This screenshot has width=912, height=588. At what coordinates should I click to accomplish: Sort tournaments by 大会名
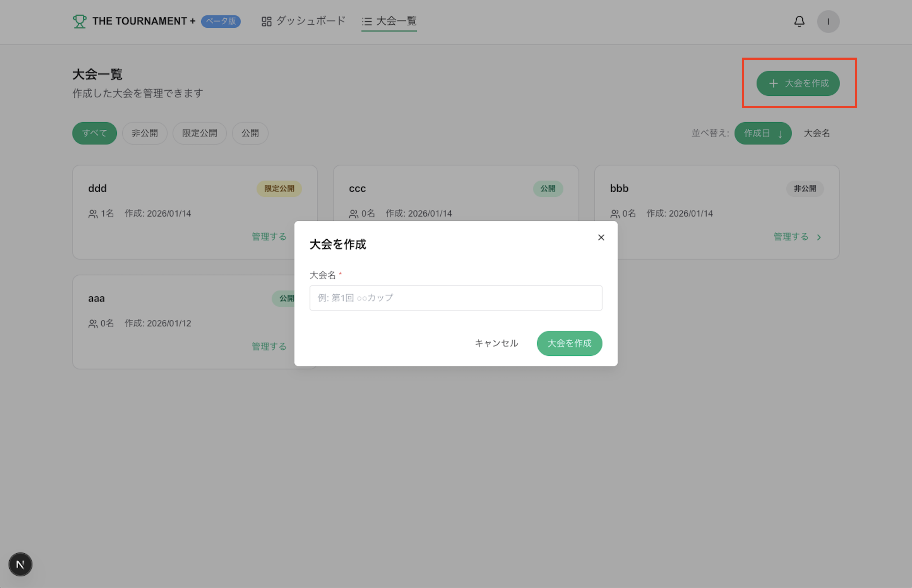click(817, 133)
